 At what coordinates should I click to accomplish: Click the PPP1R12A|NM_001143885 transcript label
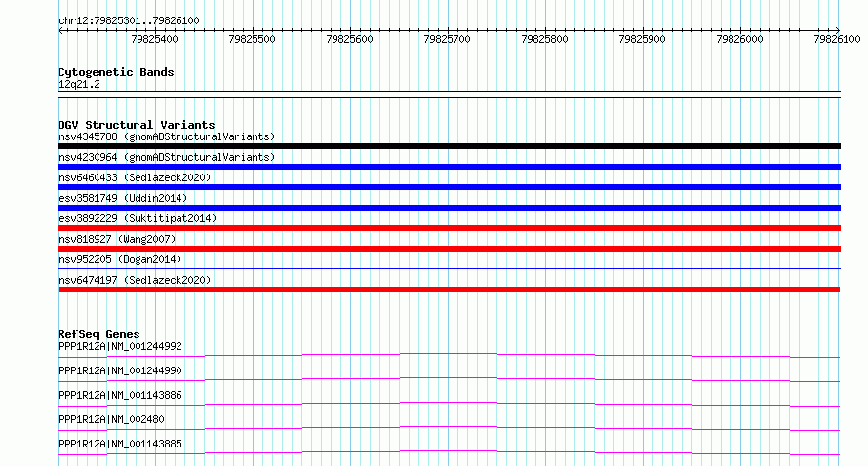tap(120, 444)
